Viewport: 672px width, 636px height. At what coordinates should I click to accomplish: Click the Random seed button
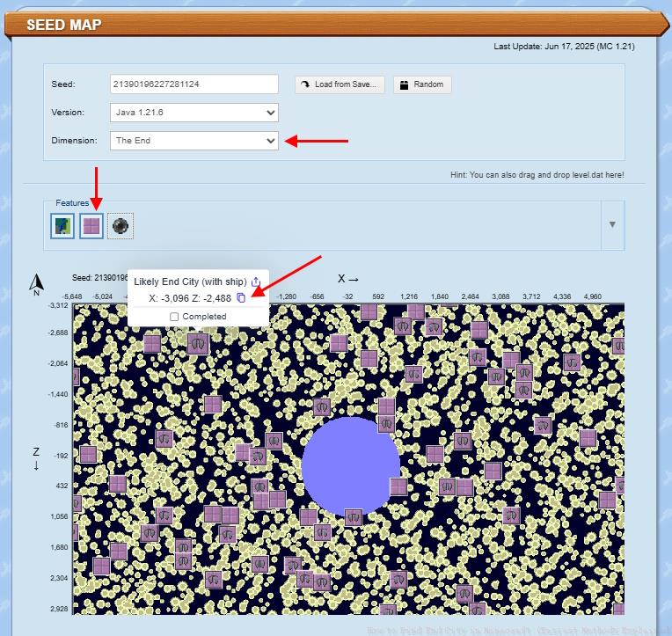421,84
